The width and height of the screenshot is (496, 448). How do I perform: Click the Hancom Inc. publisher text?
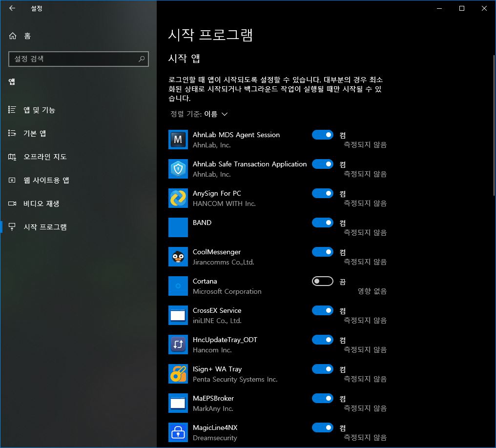tap(212, 350)
